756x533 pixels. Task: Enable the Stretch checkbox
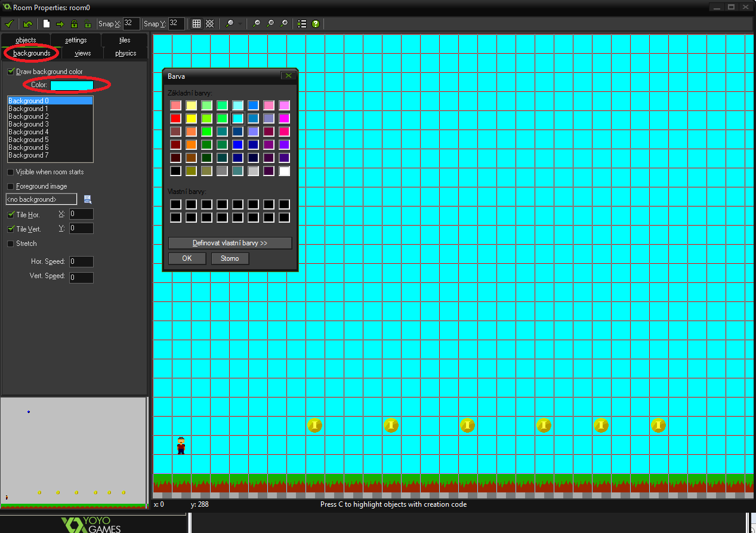pyautogui.click(x=10, y=244)
